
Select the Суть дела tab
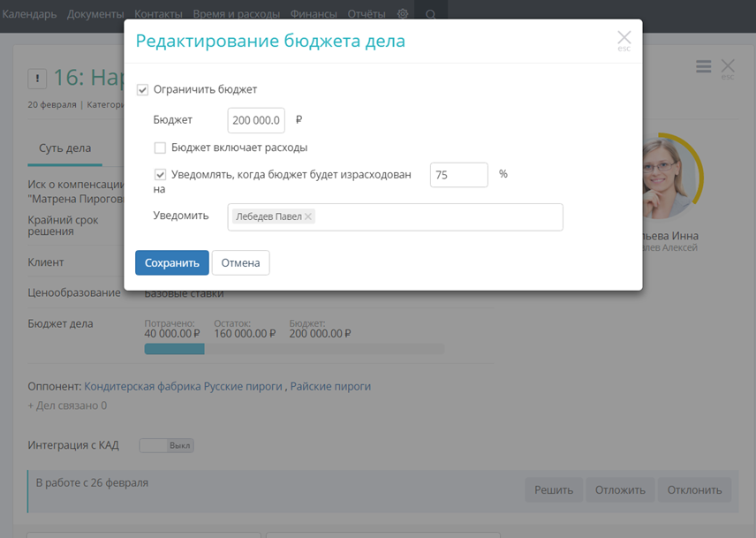tap(64, 148)
